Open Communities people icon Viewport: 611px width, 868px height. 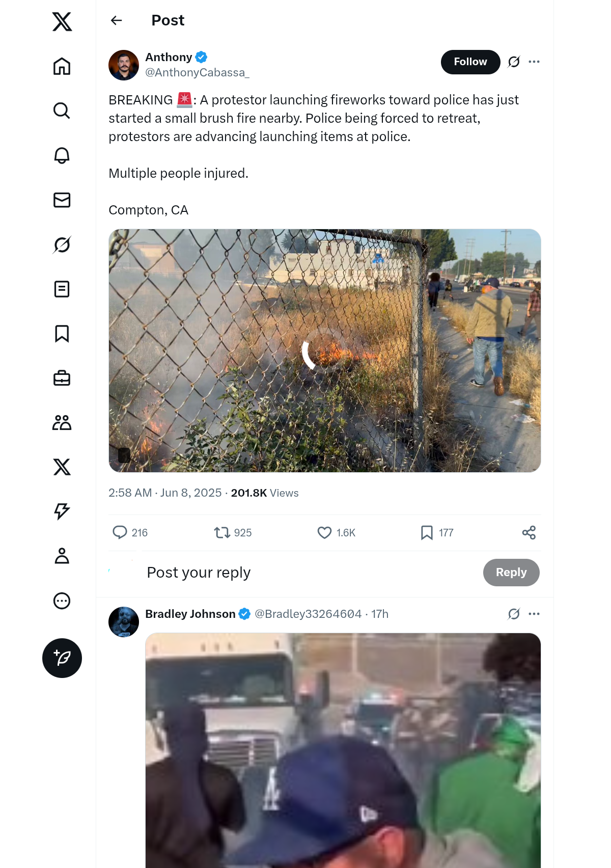(62, 423)
